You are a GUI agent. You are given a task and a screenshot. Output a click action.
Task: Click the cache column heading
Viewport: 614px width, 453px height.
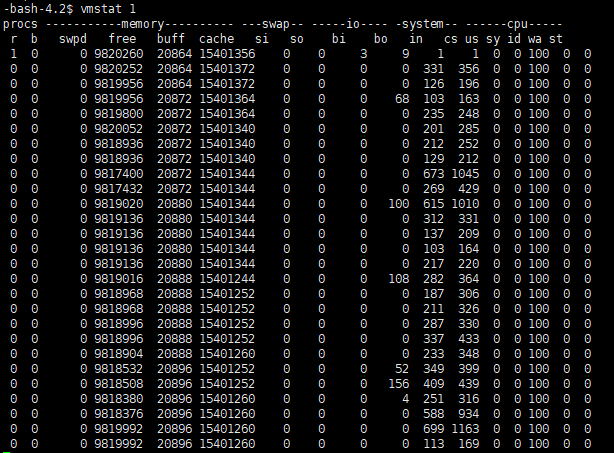pos(217,39)
